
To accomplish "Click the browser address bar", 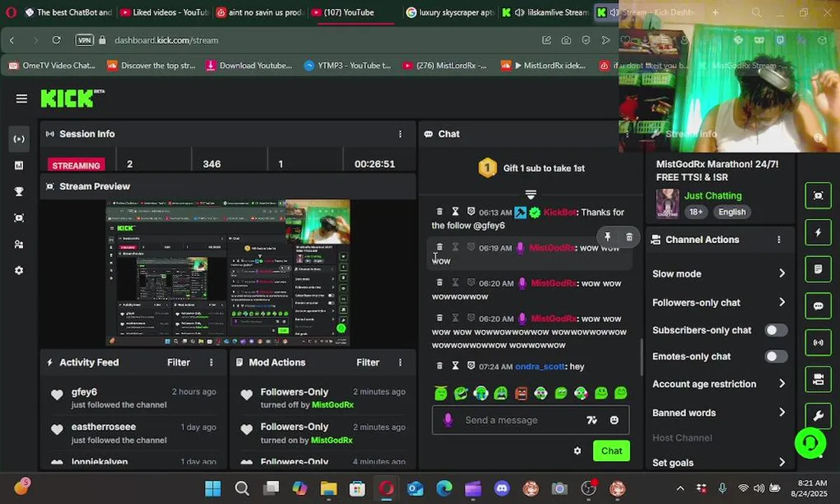I will point(322,41).
